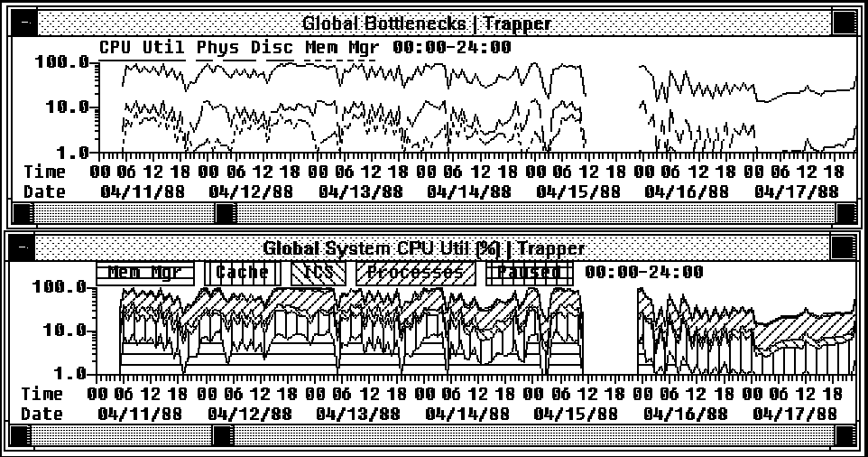Image resolution: width=868 pixels, height=457 pixels.
Task: Click size box of Global Bottlenecks window
Action: coord(844,23)
